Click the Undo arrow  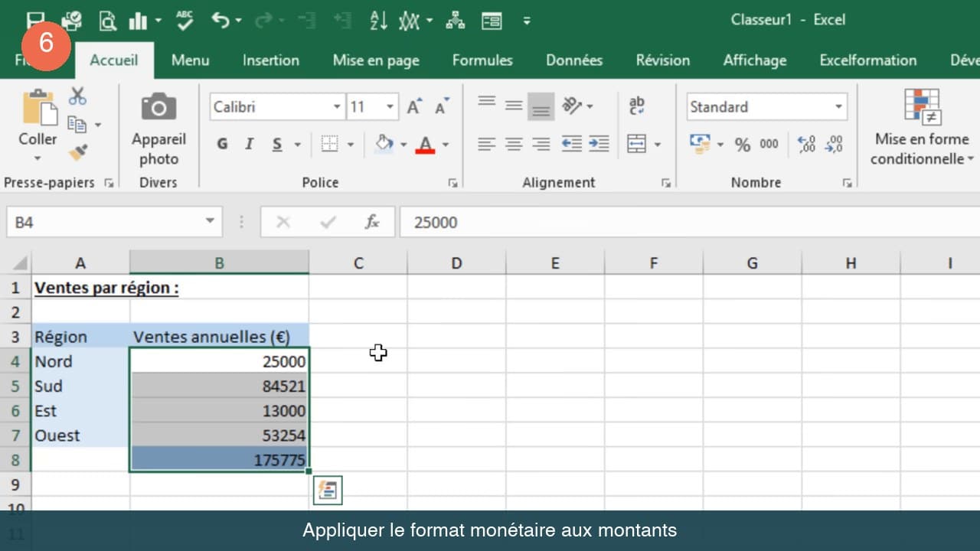221,21
